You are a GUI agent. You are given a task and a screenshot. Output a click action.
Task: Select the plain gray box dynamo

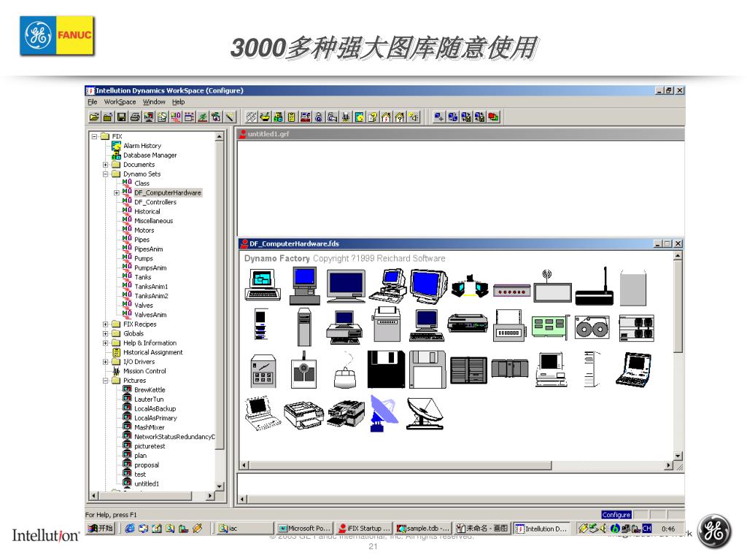633,287
